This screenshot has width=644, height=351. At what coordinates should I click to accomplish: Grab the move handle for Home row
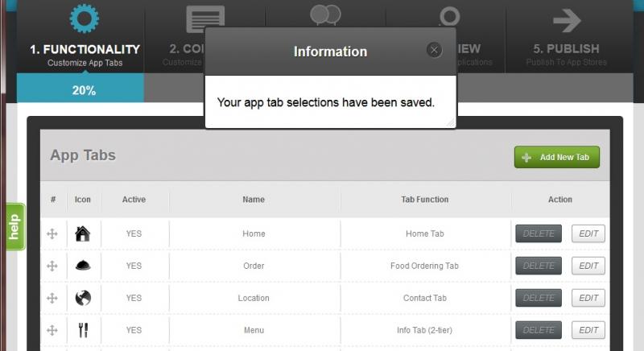(52, 234)
